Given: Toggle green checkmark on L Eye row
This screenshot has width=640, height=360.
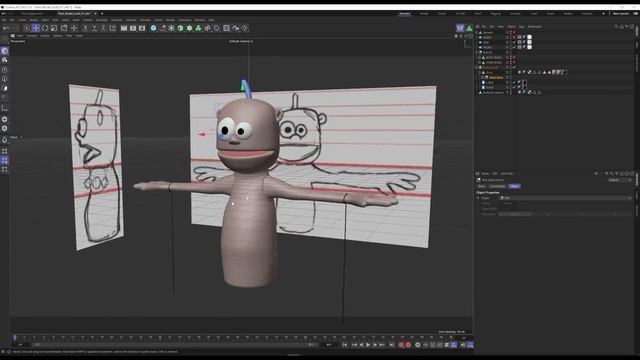Looking at the screenshot, I should [x=514, y=82].
